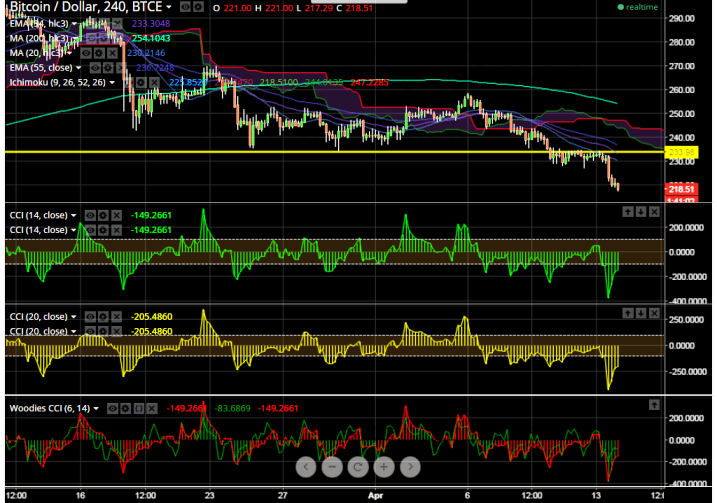Viewport: 717px width, 503px height.
Task: Close the CCI 14 pane
Action: 654,211
